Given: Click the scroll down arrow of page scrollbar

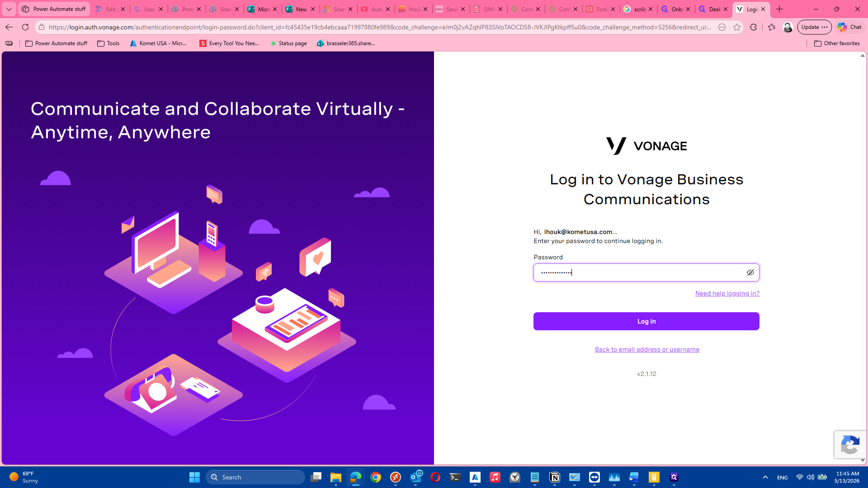Looking at the screenshot, I should click(863, 460).
